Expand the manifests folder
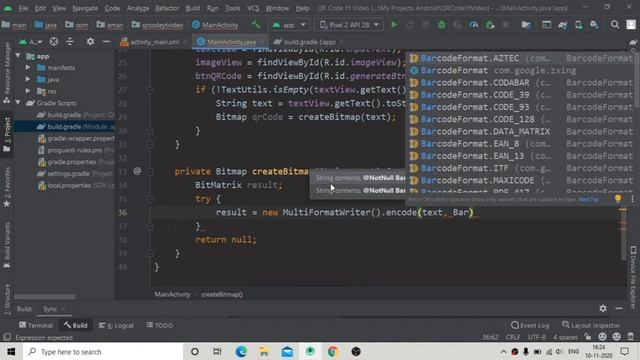 28,67
